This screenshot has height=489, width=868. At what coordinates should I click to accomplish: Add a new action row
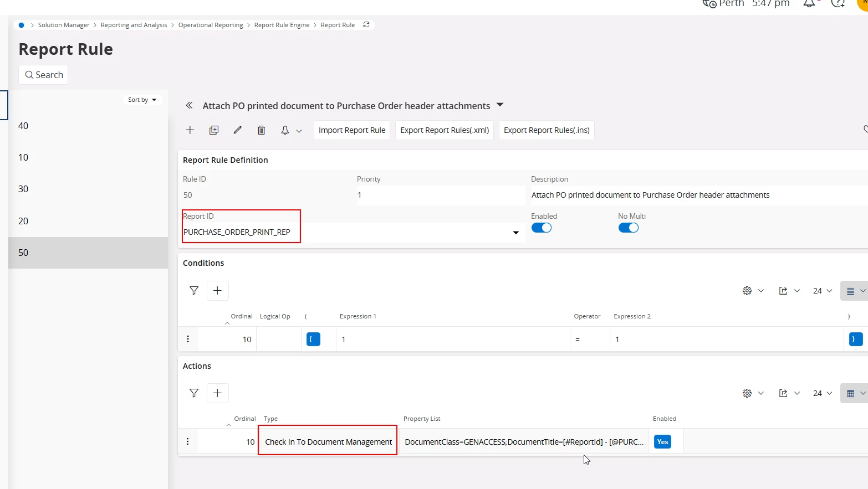[x=218, y=393]
